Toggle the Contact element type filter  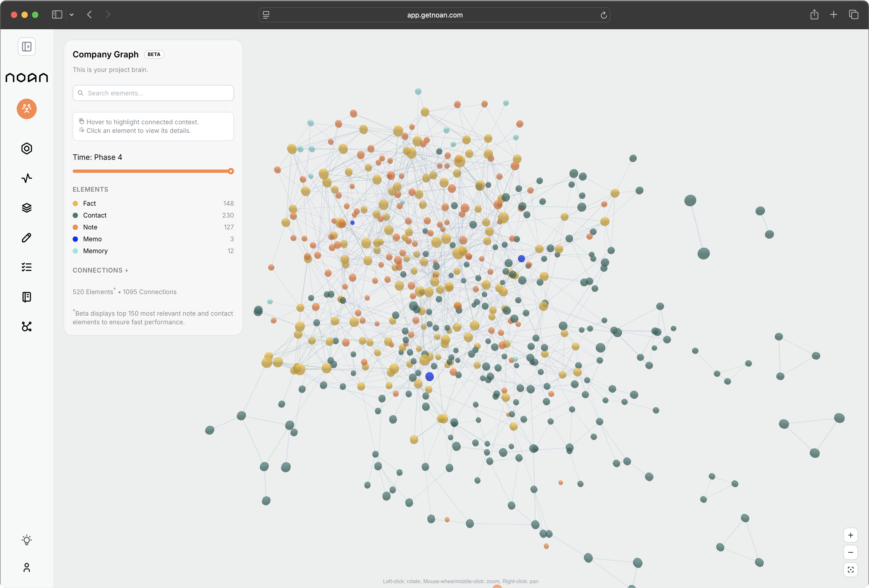tap(95, 215)
